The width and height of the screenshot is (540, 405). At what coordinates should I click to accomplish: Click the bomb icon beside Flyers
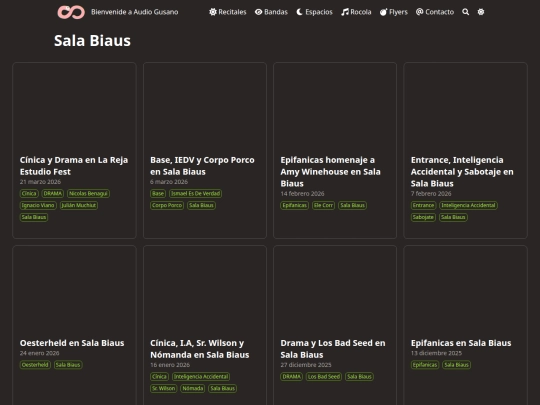click(x=384, y=12)
